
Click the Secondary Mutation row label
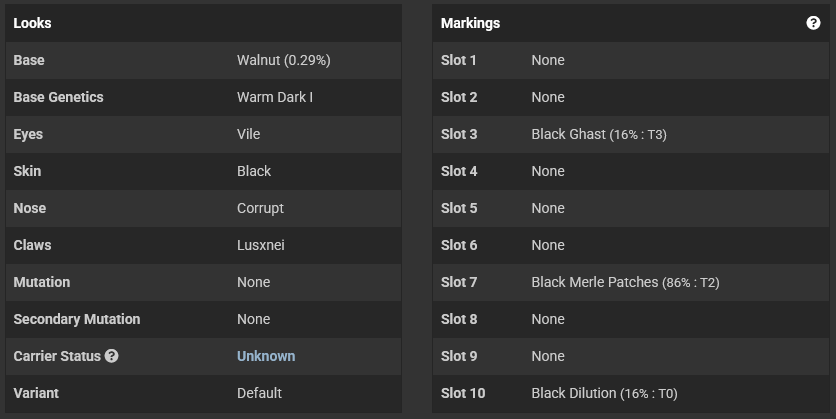[x=77, y=319]
